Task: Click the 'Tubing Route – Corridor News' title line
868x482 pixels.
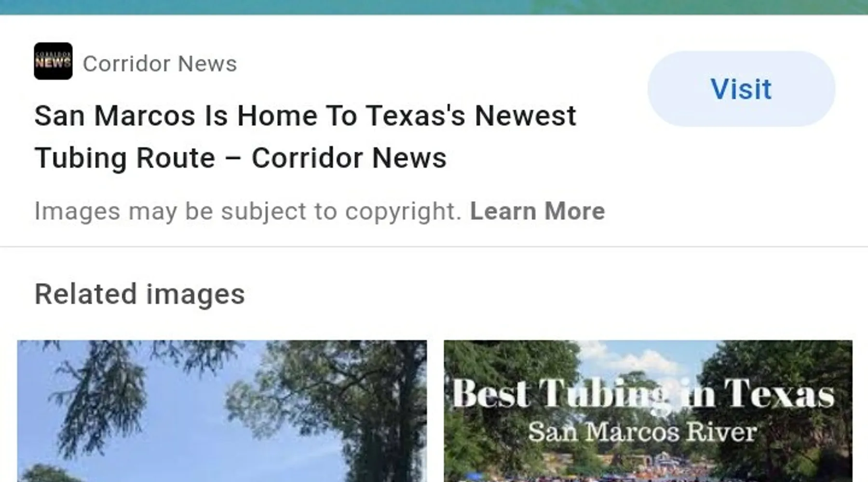Action: click(241, 158)
